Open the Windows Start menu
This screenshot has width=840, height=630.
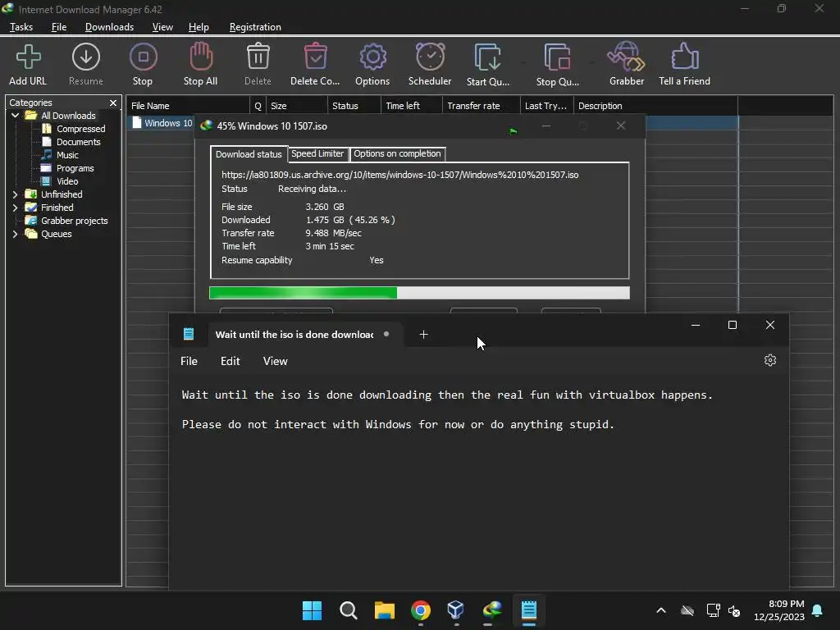pyautogui.click(x=312, y=610)
